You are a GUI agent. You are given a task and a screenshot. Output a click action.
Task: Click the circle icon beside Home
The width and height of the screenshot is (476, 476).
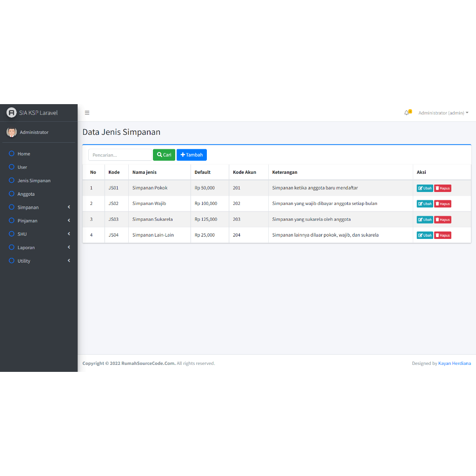tap(12, 153)
